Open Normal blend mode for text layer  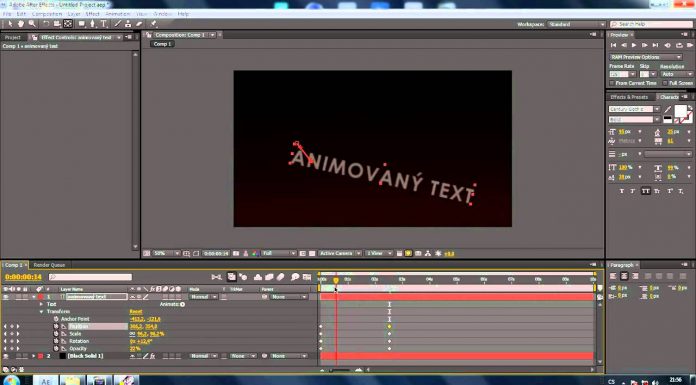(203, 297)
